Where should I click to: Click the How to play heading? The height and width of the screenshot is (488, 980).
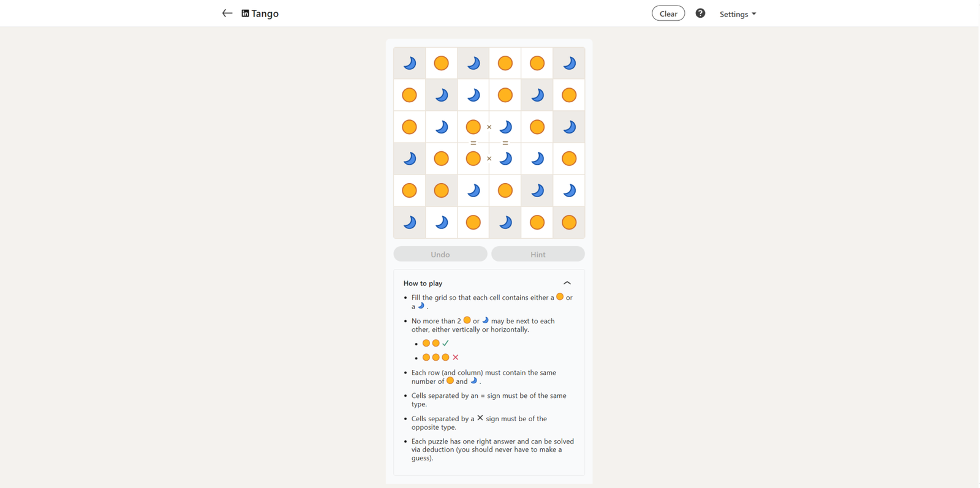(423, 283)
